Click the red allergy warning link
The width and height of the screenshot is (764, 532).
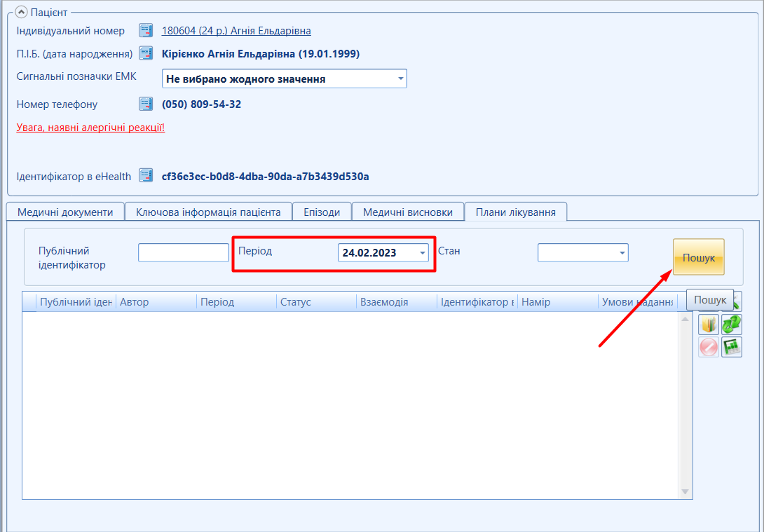(x=90, y=128)
